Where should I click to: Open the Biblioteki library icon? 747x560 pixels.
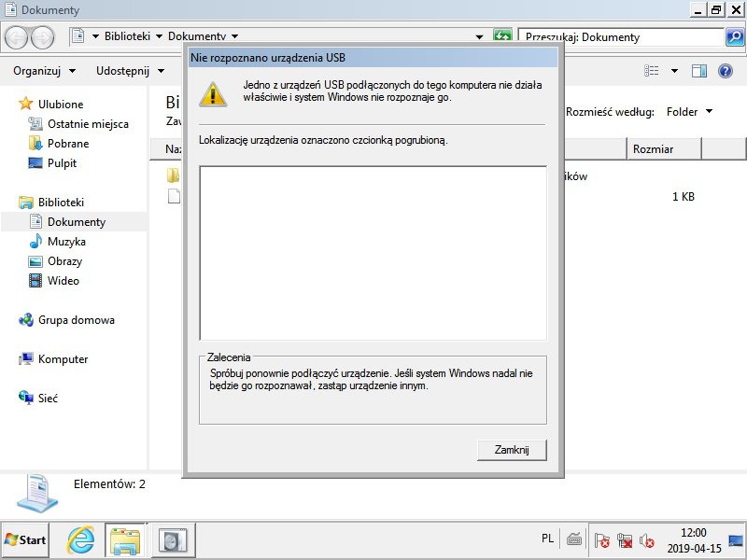(x=26, y=203)
